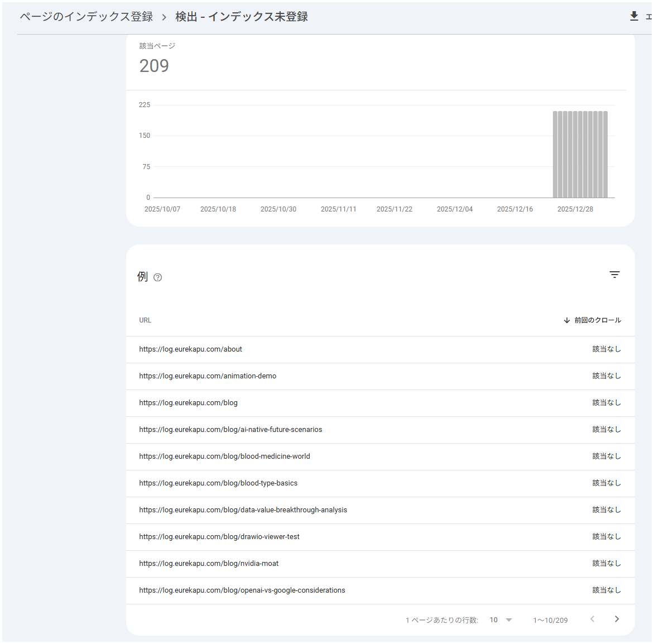Open the rows-per-page dropdown showing 10
This screenshot has height=644, width=654.
pos(500,619)
